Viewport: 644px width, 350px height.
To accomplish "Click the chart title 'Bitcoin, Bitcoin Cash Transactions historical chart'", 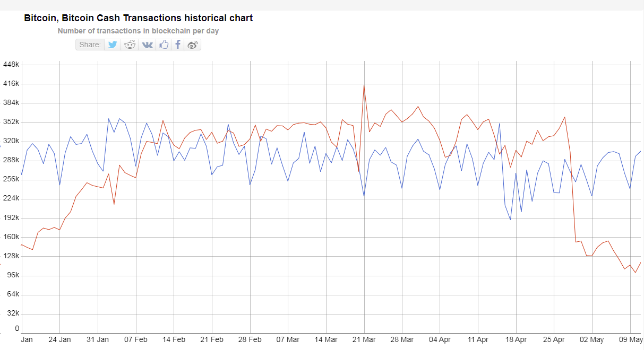I will click(x=139, y=18).
